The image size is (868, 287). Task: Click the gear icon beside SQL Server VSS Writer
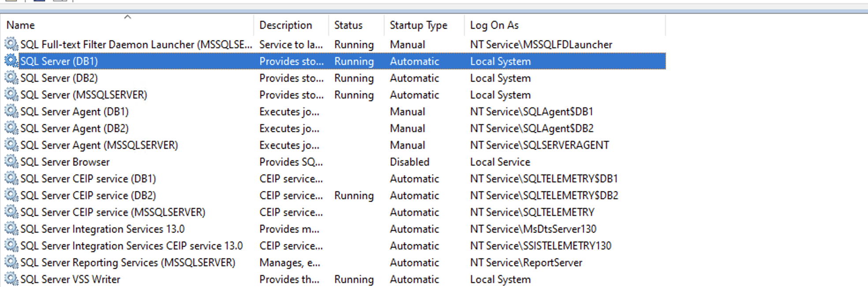(x=11, y=279)
